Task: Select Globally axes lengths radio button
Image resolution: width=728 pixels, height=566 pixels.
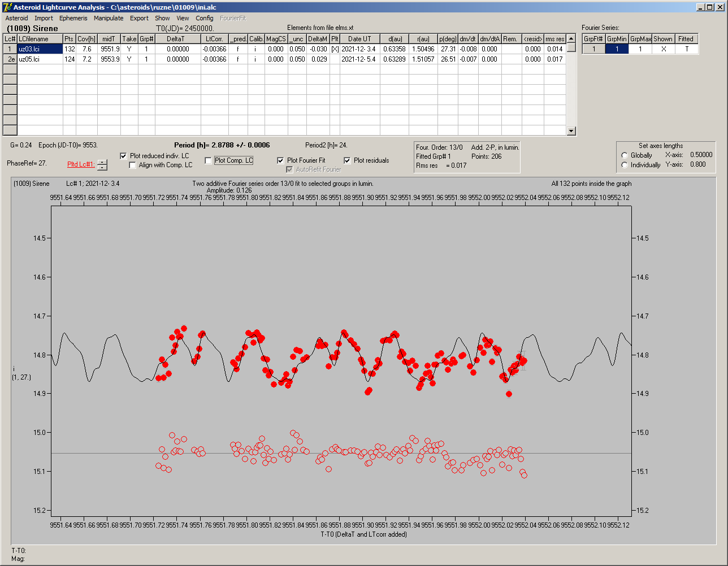Action: coord(625,155)
